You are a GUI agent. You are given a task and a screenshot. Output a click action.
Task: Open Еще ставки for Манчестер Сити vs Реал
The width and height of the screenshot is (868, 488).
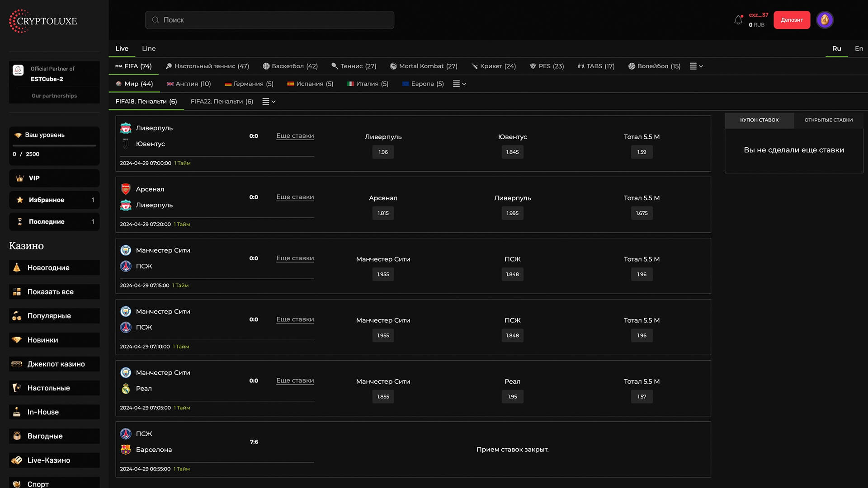tap(295, 380)
